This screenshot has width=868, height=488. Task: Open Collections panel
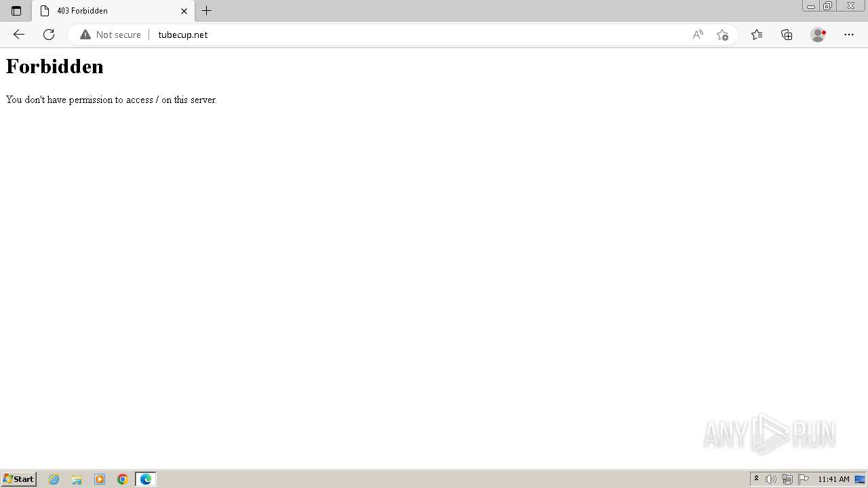787,35
